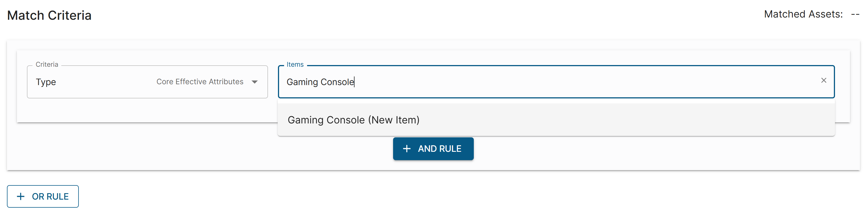Click the typed 'Gaming Console' text in Items
The height and width of the screenshot is (216, 868).
(x=320, y=82)
